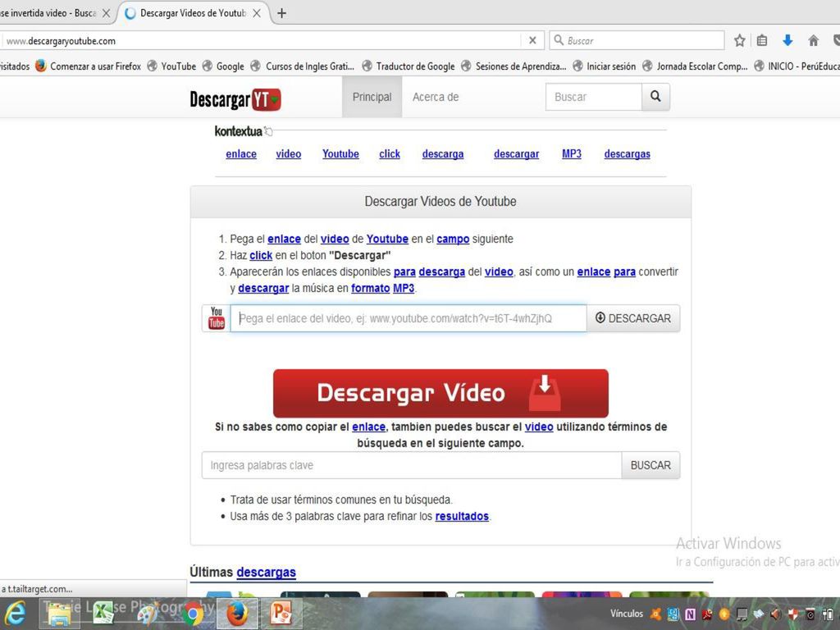
Task: Open the Internet Explorer taskbar icon
Action: point(15,613)
